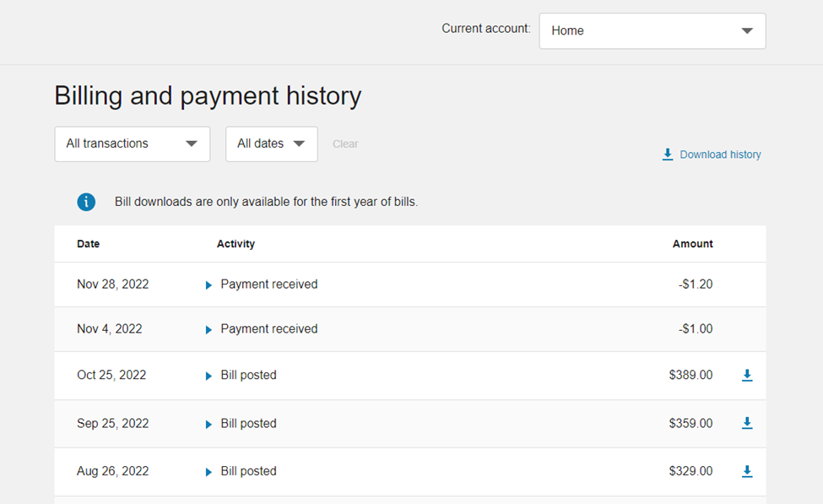Click the Download history link
823x504 pixels.
point(720,154)
